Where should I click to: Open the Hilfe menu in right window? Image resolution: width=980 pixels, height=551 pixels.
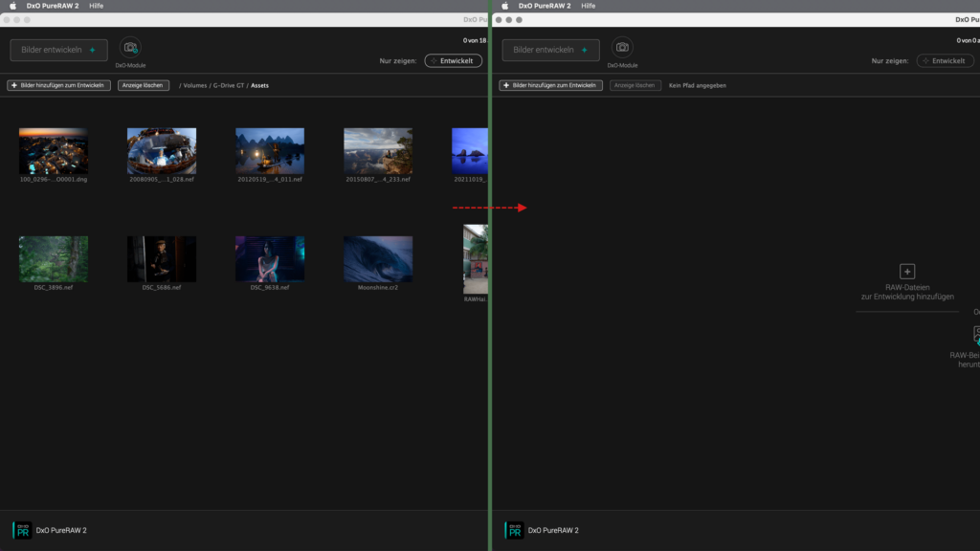pos(589,6)
